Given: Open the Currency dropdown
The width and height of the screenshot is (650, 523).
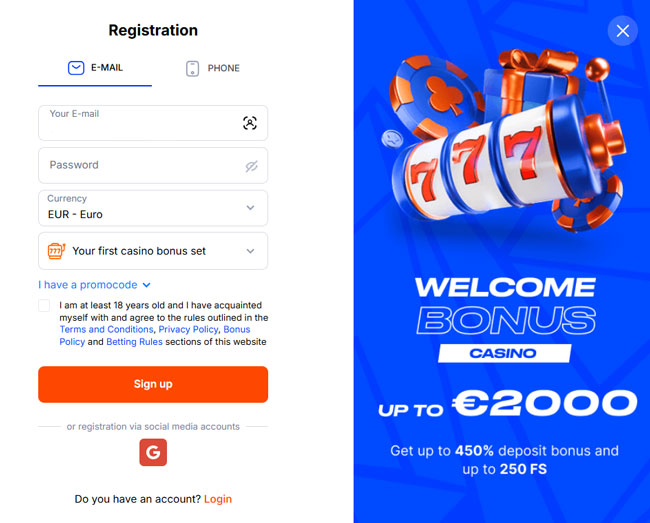Looking at the screenshot, I should (x=153, y=208).
